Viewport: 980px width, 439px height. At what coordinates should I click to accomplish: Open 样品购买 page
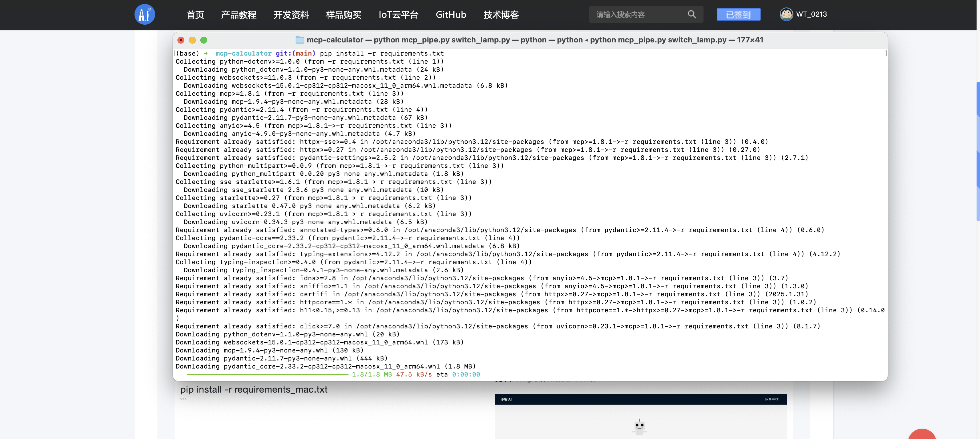pyautogui.click(x=343, y=15)
